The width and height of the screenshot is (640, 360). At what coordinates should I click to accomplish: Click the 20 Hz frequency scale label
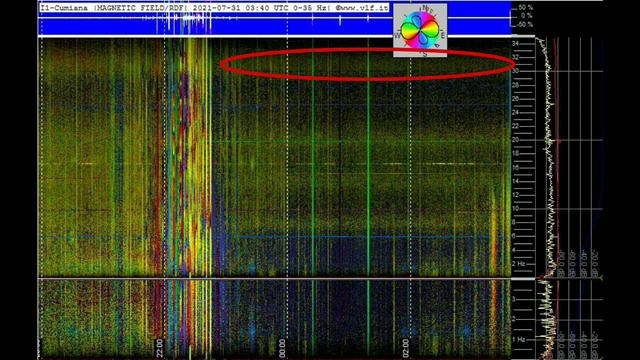515,140
